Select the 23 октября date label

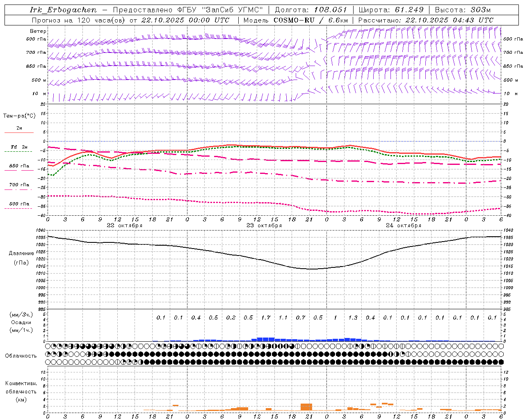pyautogui.click(x=264, y=226)
